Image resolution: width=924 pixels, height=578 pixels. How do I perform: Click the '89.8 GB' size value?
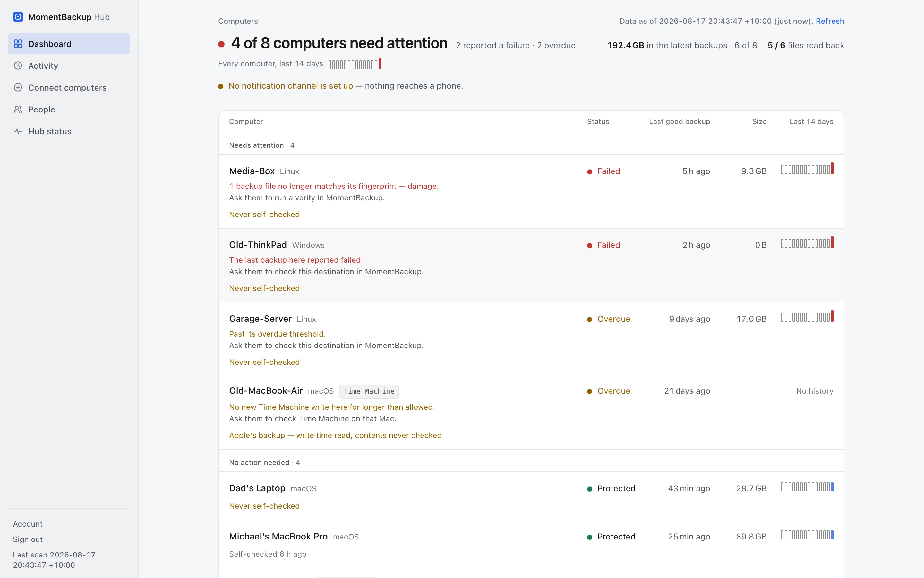tap(751, 537)
